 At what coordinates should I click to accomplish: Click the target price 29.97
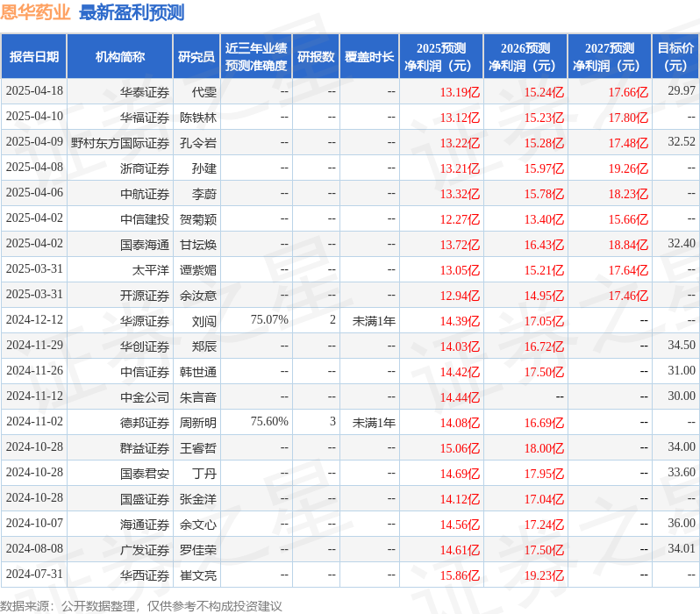point(682,91)
